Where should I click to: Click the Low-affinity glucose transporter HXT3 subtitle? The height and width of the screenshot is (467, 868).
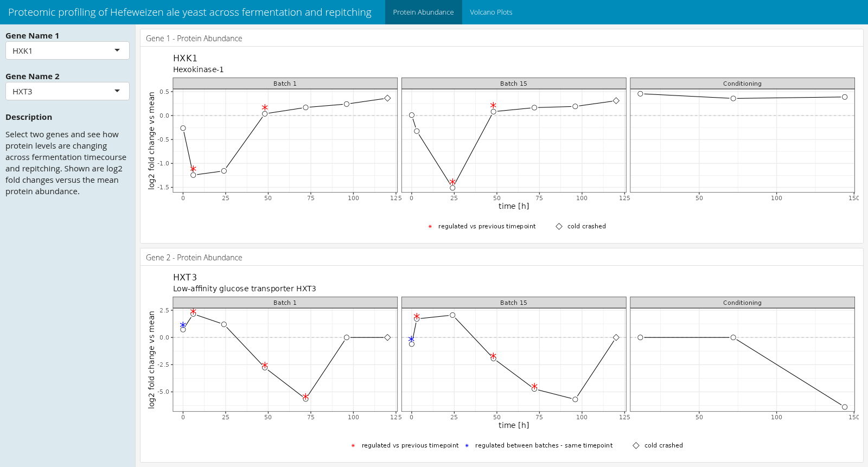[244, 289]
